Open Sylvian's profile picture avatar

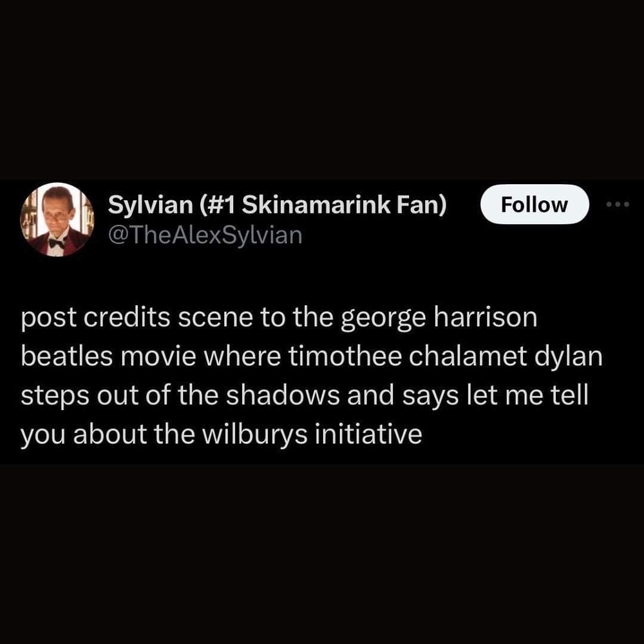tap(57, 220)
